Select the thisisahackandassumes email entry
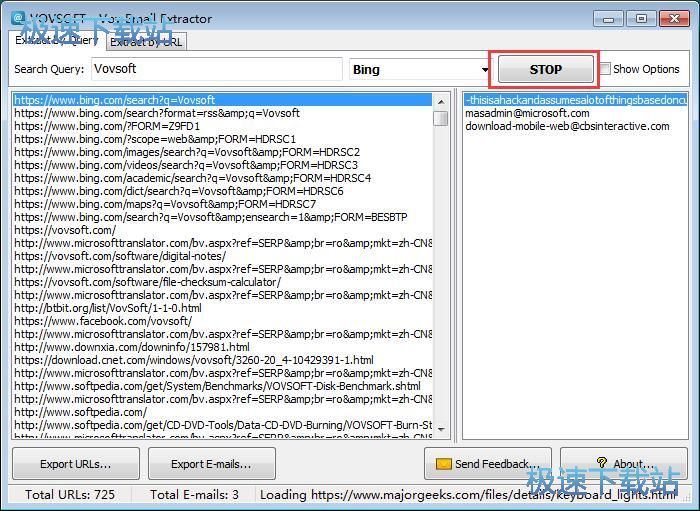The image size is (700, 511). [575, 100]
